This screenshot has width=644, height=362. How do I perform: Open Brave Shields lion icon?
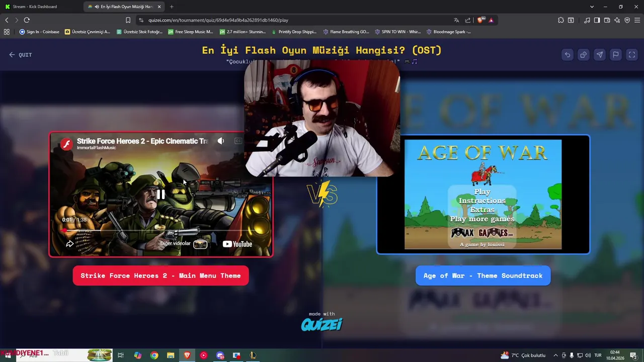tap(480, 20)
